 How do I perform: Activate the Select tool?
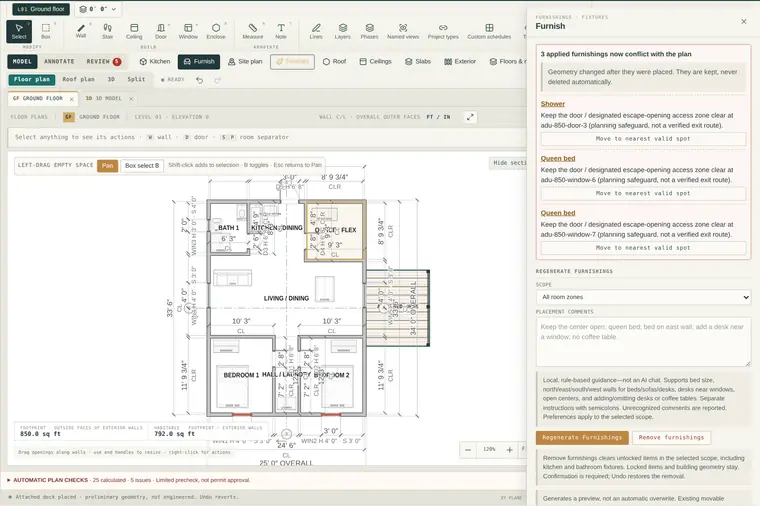point(19,31)
